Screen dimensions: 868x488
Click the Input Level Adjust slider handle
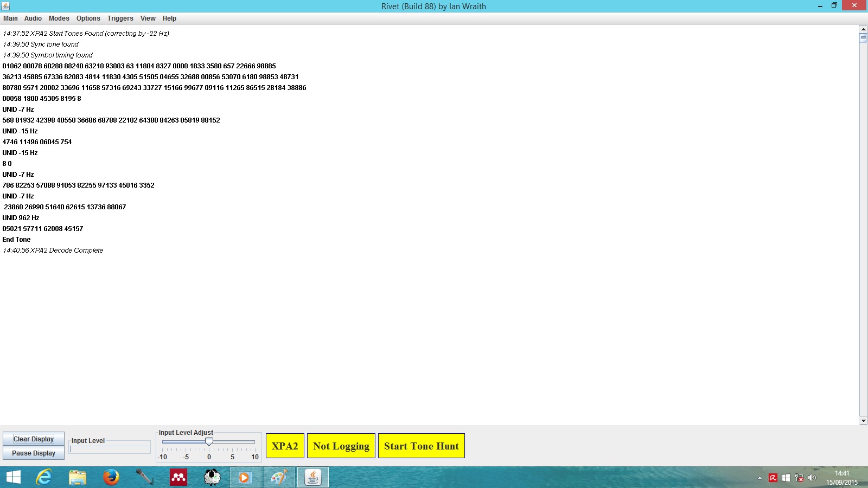[209, 442]
